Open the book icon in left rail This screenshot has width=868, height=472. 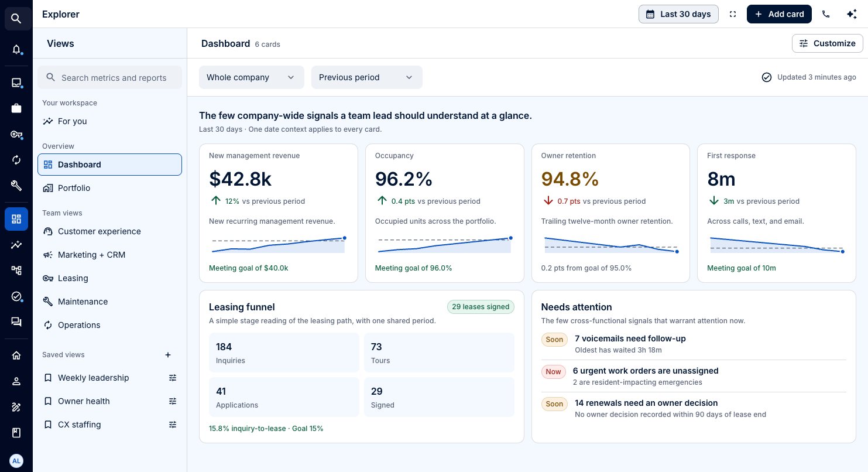[x=16, y=433]
